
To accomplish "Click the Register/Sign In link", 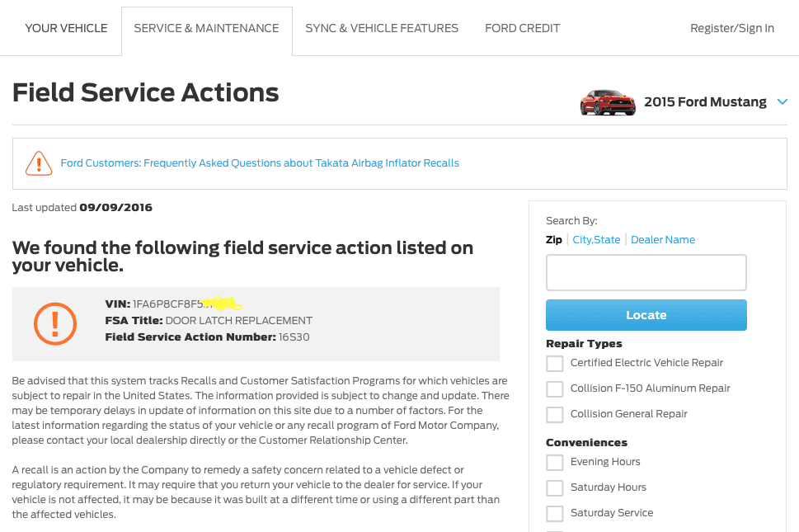I will 732,28.
